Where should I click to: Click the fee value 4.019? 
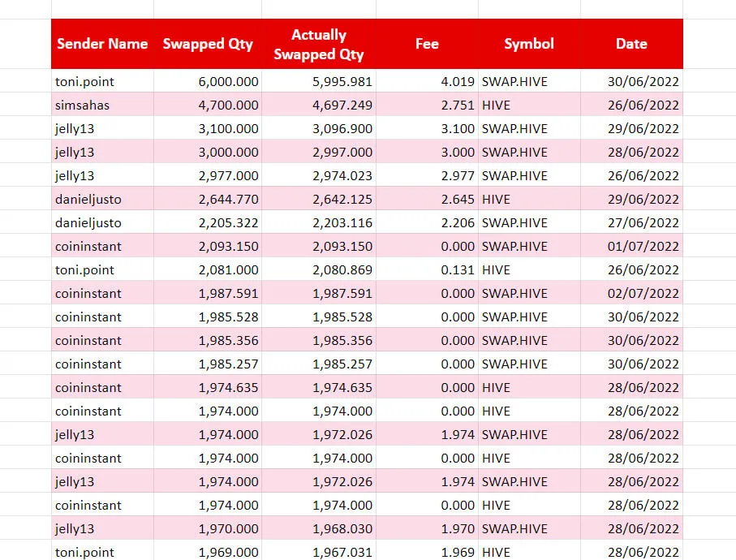point(427,80)
